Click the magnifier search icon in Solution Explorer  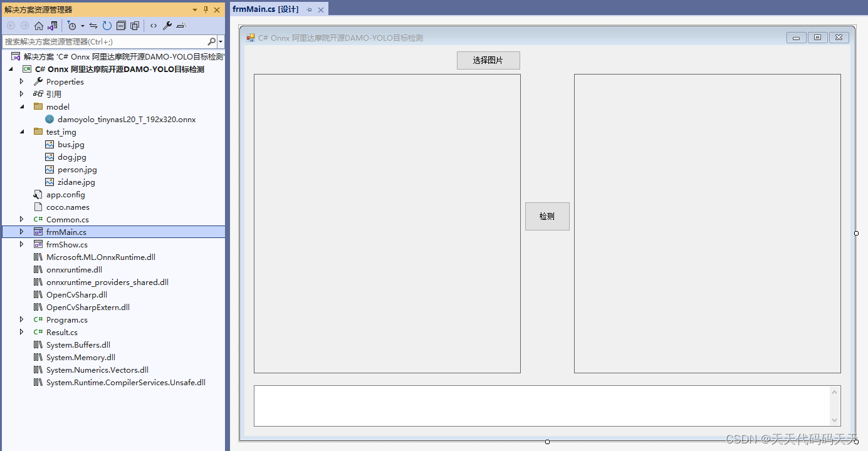coord(211,41)
